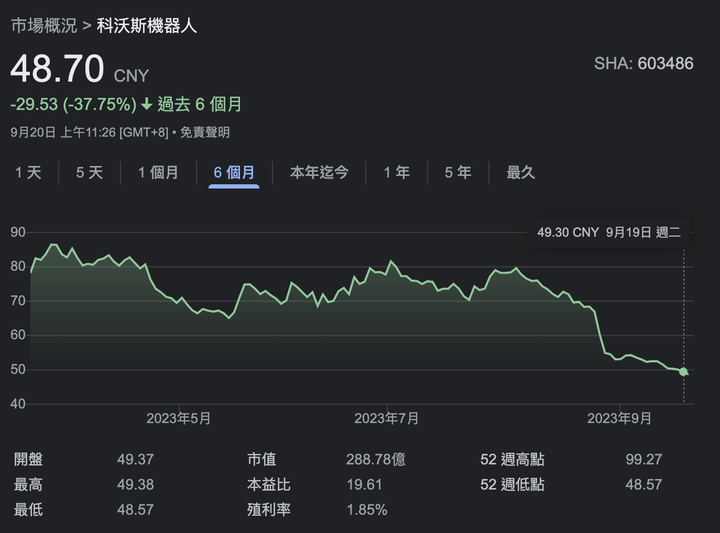Click the 本益比 label
The height and width of the screenshot is (533, 720).
coord(269,484)
